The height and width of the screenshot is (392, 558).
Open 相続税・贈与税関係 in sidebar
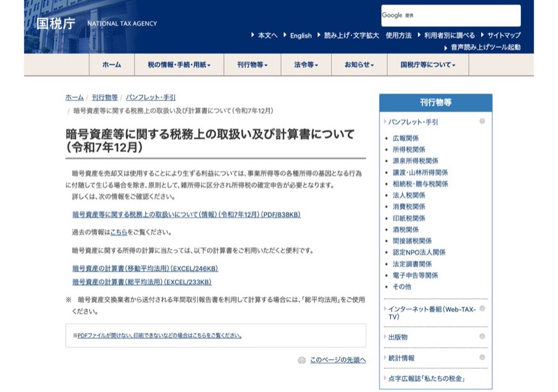click(x=420, y=184)
